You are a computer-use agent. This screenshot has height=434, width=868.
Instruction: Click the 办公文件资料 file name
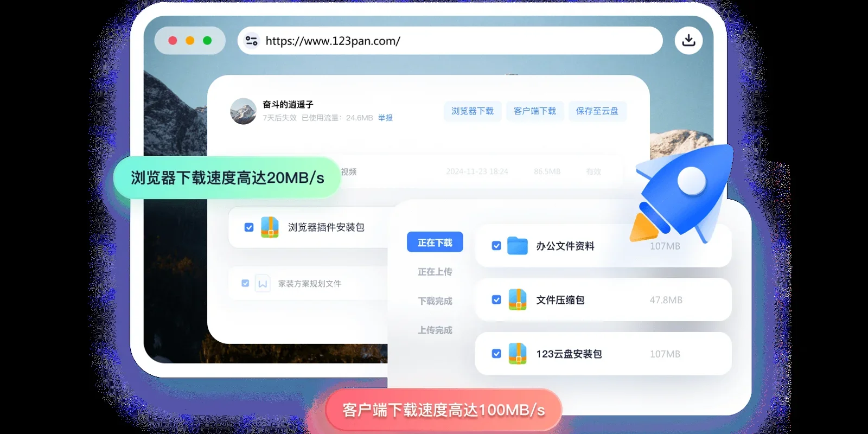(565, 246)
